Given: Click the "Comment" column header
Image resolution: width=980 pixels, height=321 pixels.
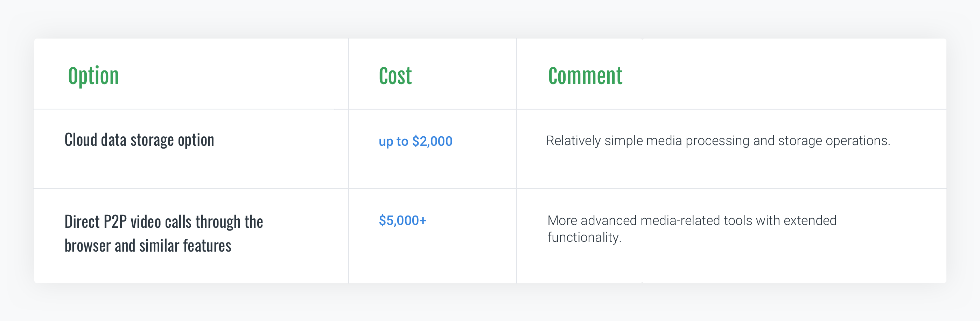Looking at the screenshot, I should point(585,76).
